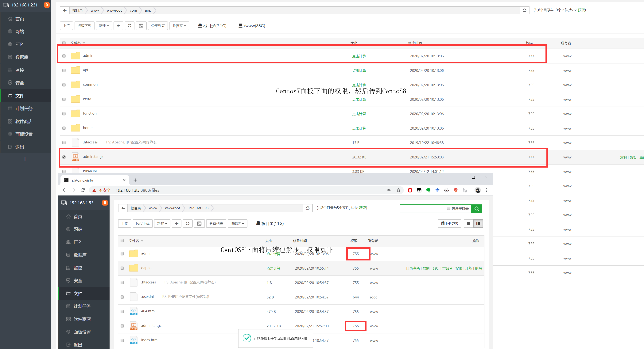Check the dapao row checkbox in front window
This screenshot has width=644, height=349.
tap(122, 268)
